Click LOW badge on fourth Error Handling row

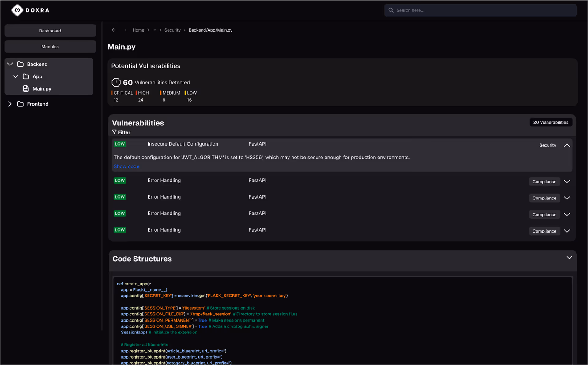[x=120, y=230]
